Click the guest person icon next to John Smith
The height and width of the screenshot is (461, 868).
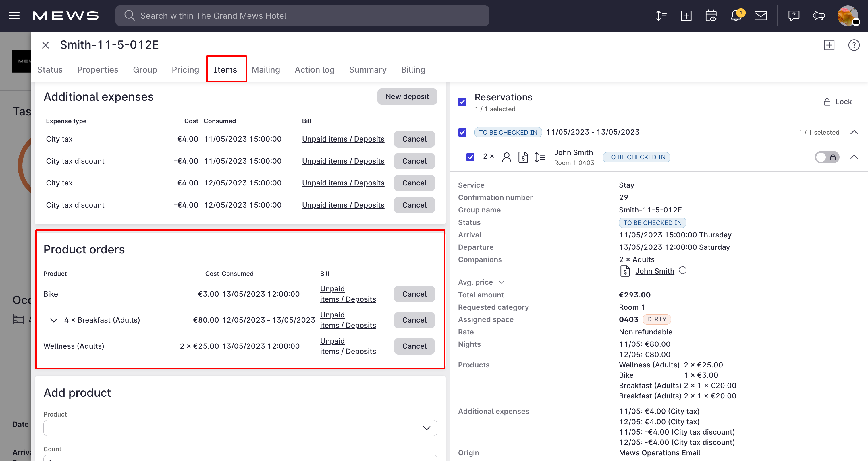pyautogui.click(x=506, y=157)
